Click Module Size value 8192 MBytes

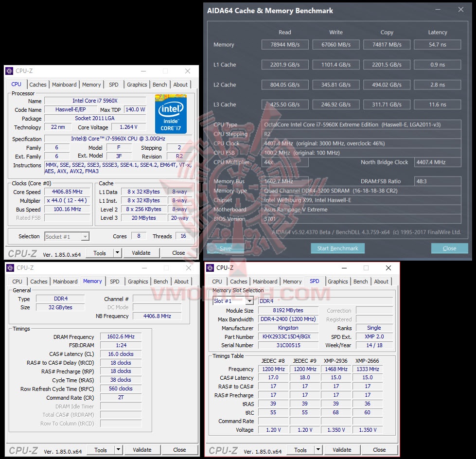tap(288, 310)
